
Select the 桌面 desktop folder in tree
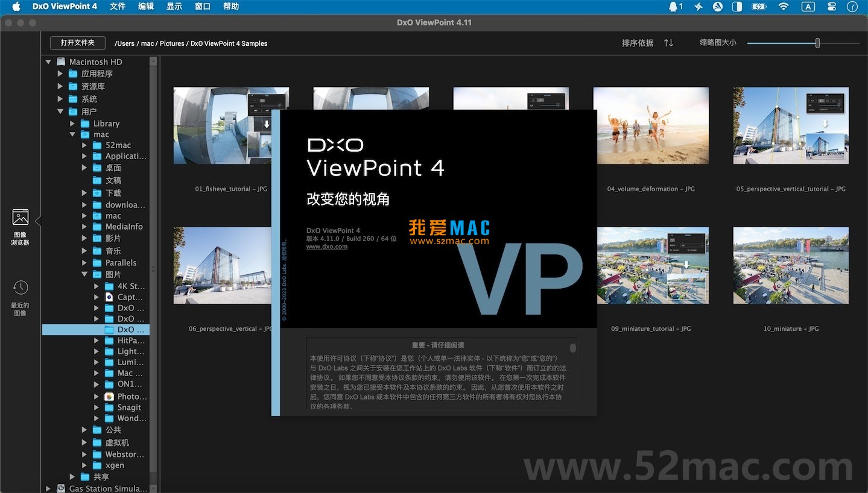(x=113, y=168)
